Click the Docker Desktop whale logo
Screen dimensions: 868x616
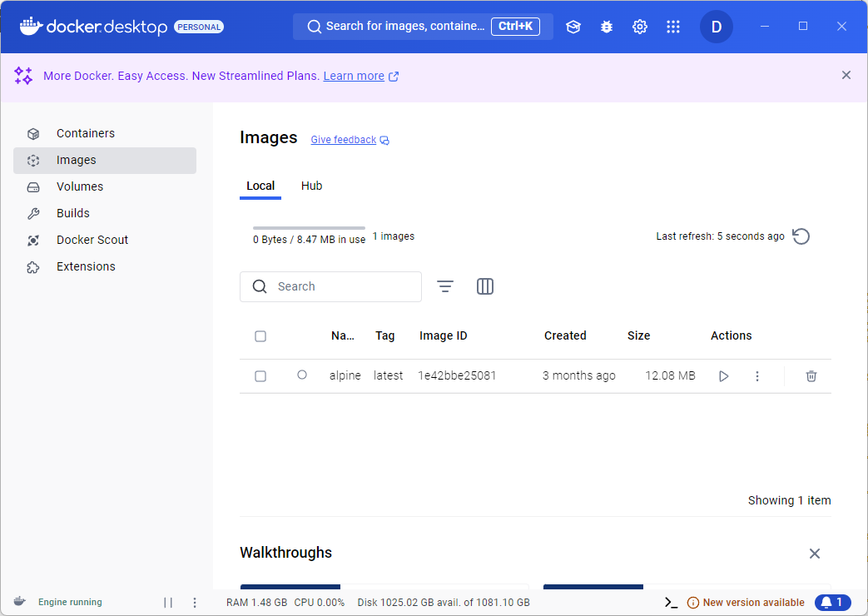(x=32, y=26)
